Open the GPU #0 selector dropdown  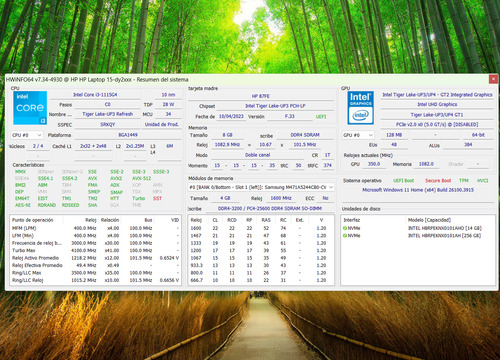[358, 135]
